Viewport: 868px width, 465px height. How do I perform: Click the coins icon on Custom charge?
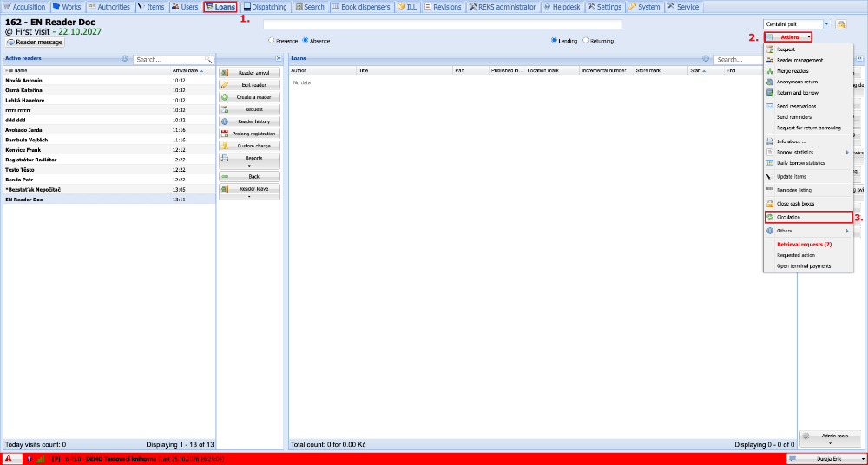225,146
